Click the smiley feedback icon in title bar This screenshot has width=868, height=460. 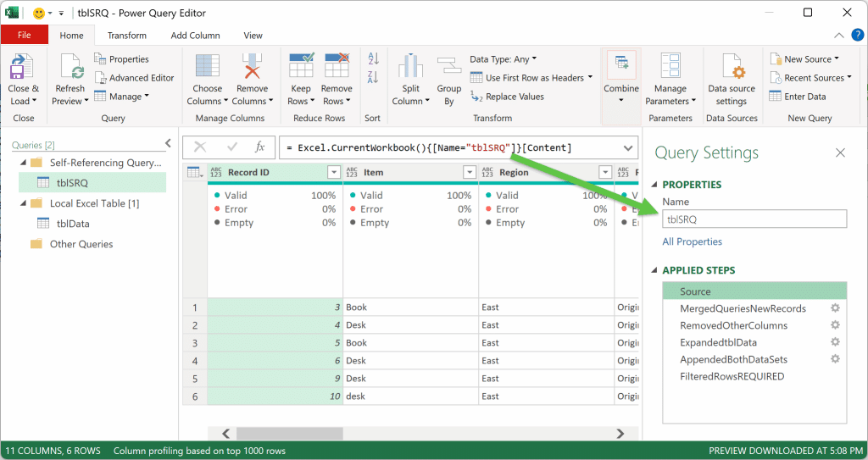[x=39, y=13]
